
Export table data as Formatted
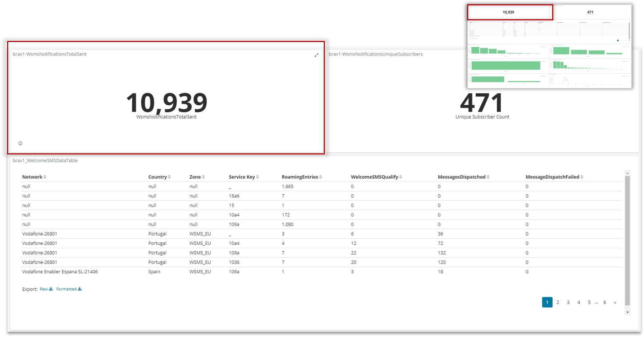tap(69, 289)
